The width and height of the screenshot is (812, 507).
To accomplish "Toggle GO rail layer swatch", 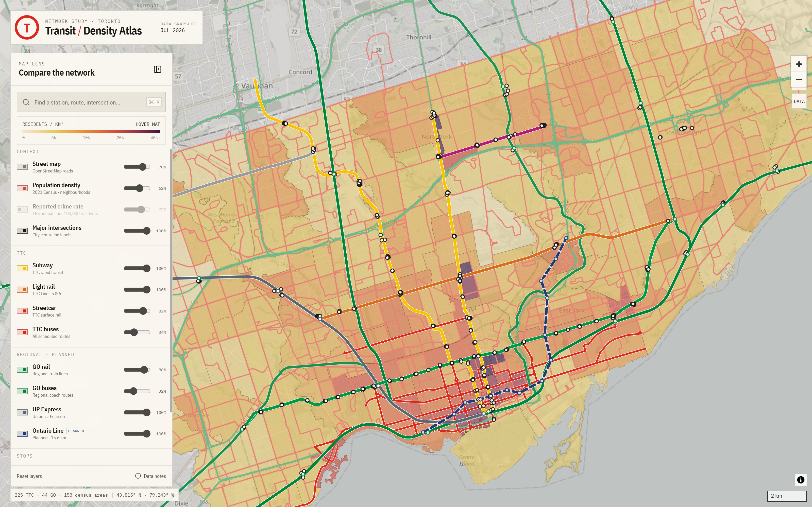I will 23,370.
